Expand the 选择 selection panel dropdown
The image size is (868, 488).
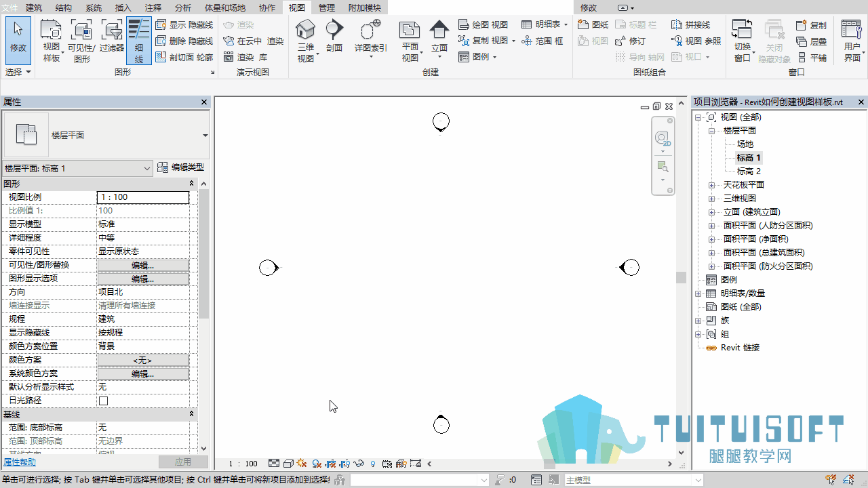tap(18, 72)
